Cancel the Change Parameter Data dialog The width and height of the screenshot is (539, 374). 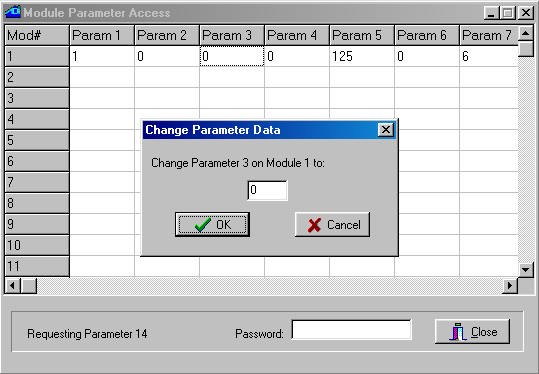click(332, 224)
